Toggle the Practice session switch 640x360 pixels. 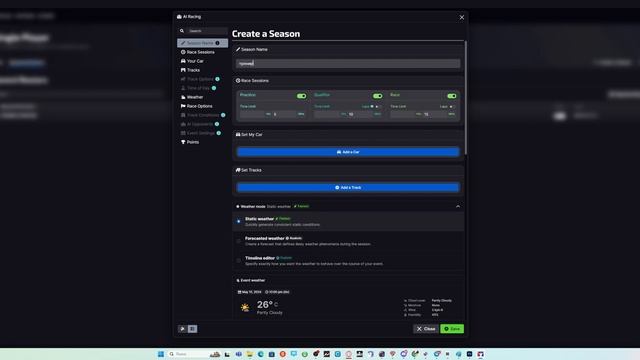[302, 96]
